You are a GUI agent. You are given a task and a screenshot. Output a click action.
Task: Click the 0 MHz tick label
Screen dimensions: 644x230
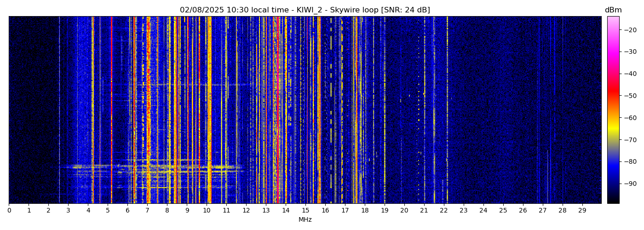9,210
